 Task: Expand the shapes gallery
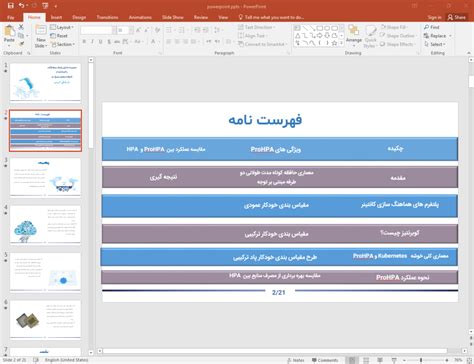click(x=342, y=43)
